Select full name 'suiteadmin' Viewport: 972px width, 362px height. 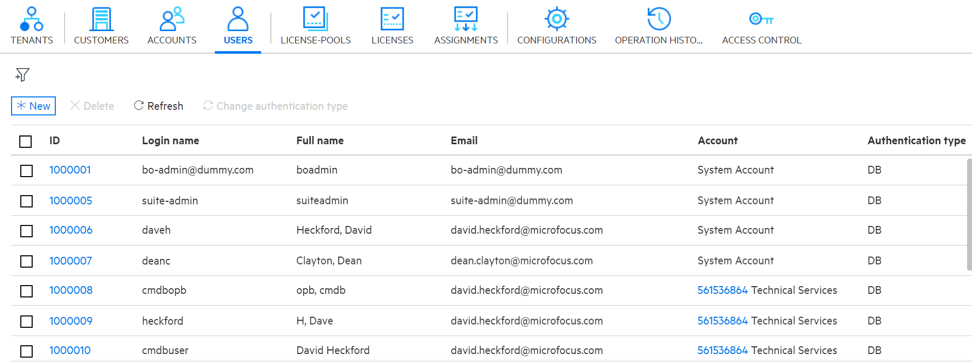(x=321, y=200)
